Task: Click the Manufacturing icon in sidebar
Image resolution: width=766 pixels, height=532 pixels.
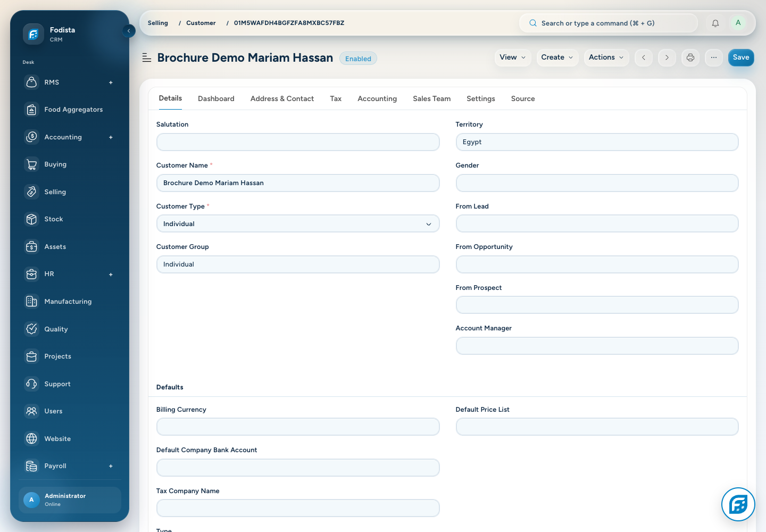Action: [x=32, y=302]
